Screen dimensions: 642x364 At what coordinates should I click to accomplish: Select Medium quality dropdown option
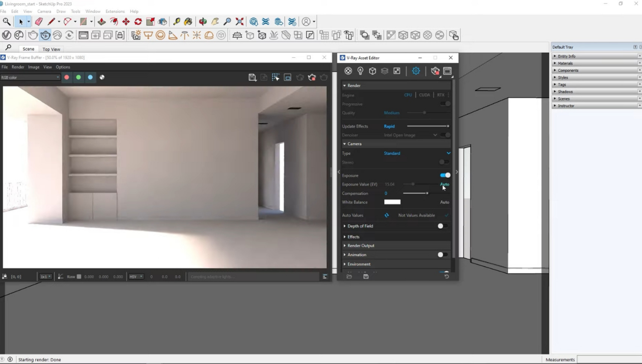pyautogui.click(x=391, y=112)
